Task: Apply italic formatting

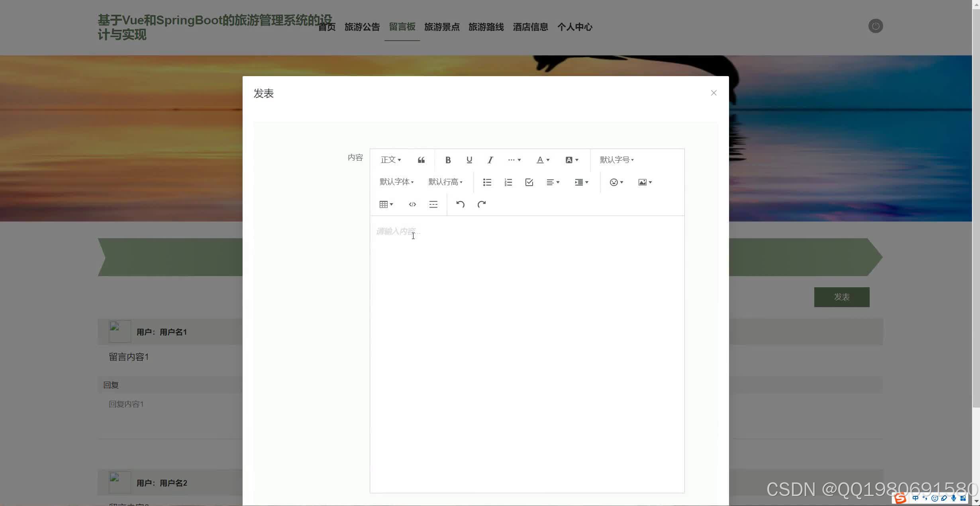Action: pyautogui.click(x=490, y=160)
